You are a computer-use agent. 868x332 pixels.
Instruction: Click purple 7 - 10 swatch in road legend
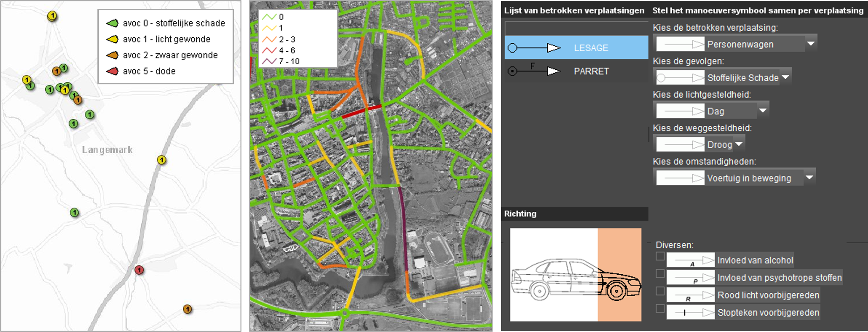pyautogui.click(x=269, y=61)
